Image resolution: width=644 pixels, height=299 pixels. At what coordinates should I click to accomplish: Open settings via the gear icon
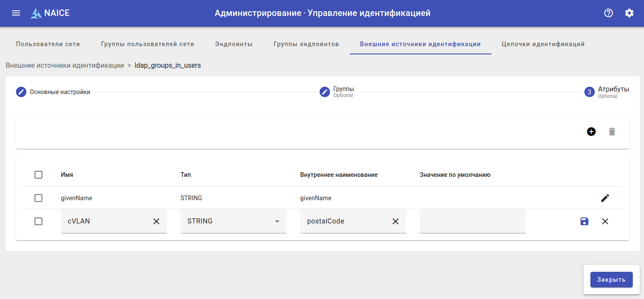pos(629,13)
